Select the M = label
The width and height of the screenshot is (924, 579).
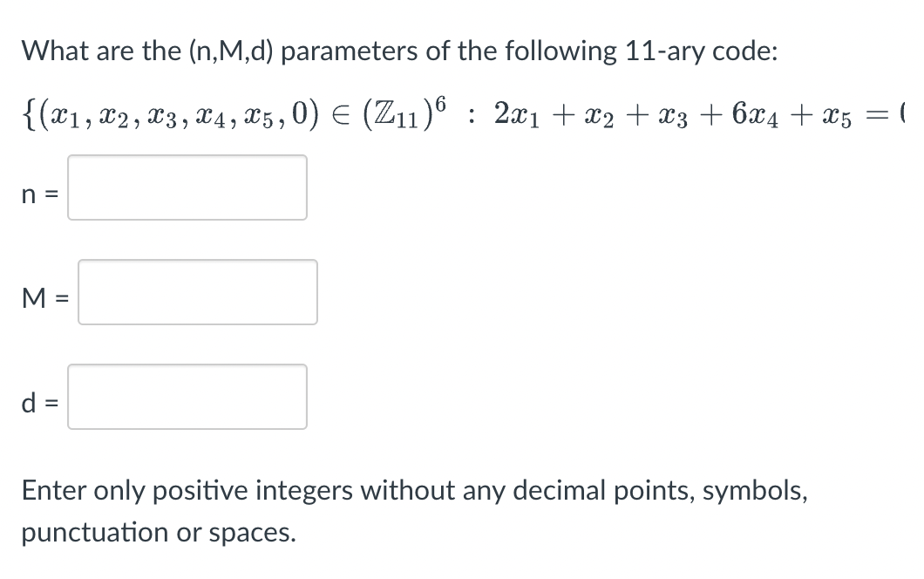click(x=43, y=298)
